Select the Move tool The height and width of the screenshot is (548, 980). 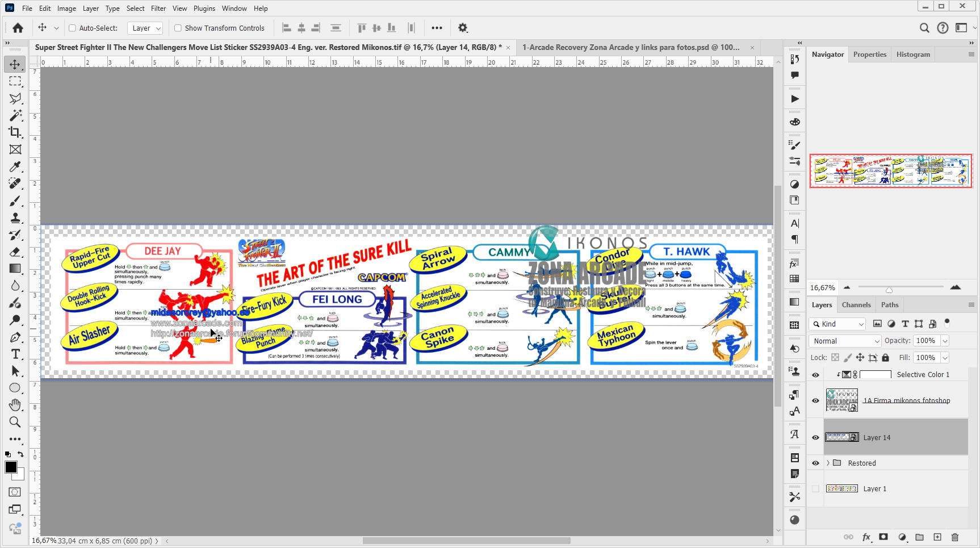click(15, 64)
